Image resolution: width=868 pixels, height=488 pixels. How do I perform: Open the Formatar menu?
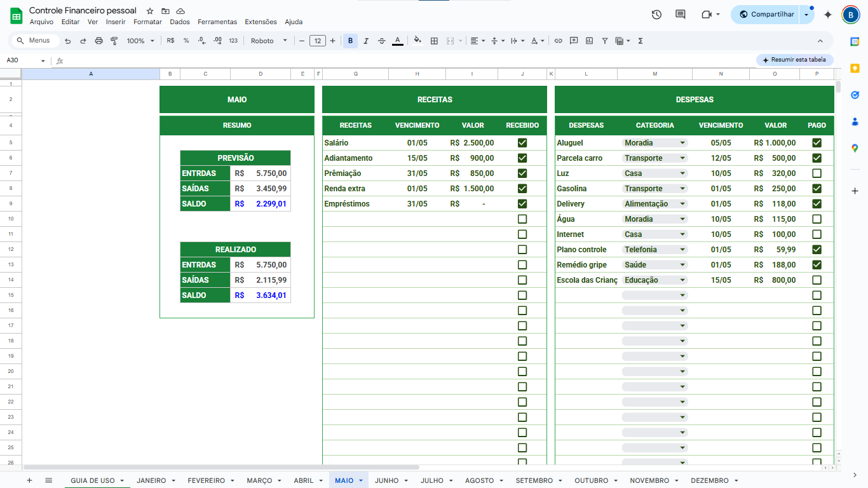pos(147,22)
